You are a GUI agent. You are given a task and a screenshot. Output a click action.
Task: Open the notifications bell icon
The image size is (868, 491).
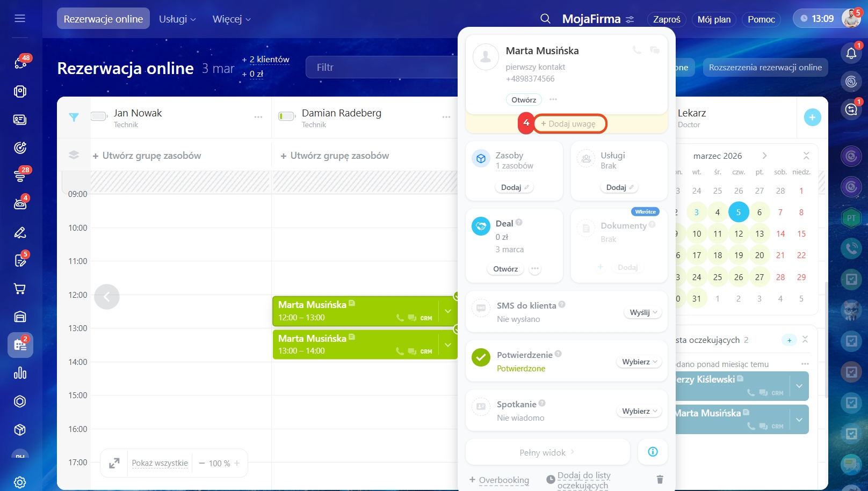pyautogui.click(x=851, y=53)
